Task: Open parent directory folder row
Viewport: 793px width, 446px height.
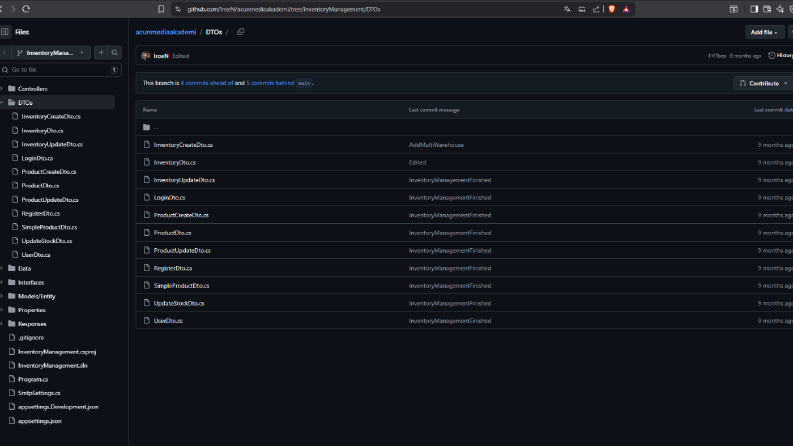Action: coord(464,127)
